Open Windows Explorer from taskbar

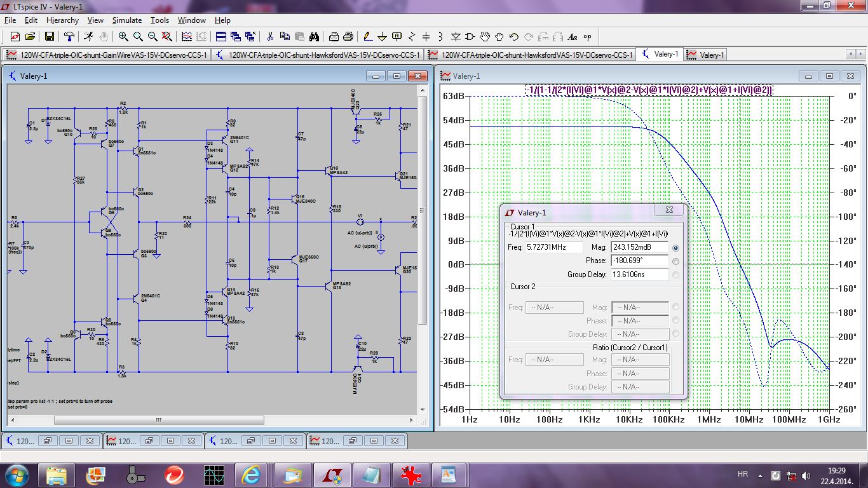point(57,475)
